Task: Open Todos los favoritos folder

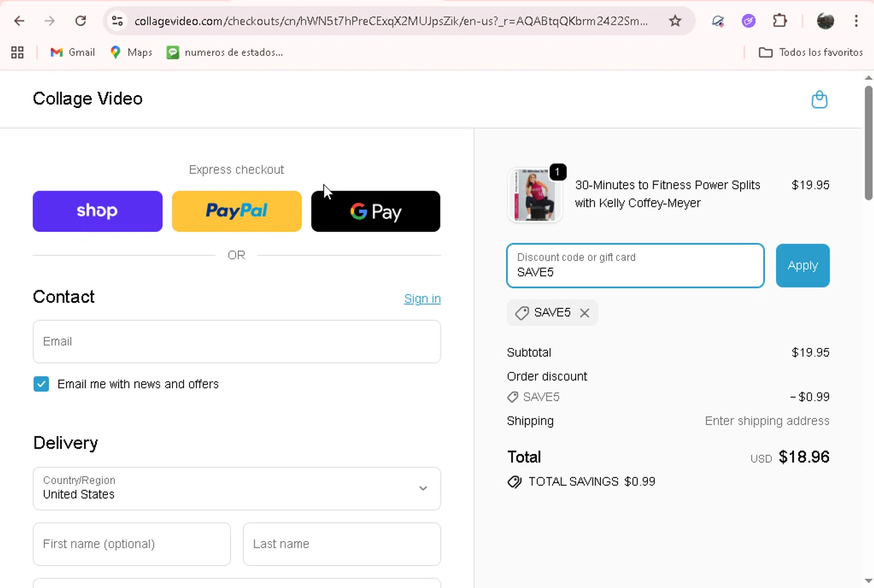Action: click(x=810, y=52)
